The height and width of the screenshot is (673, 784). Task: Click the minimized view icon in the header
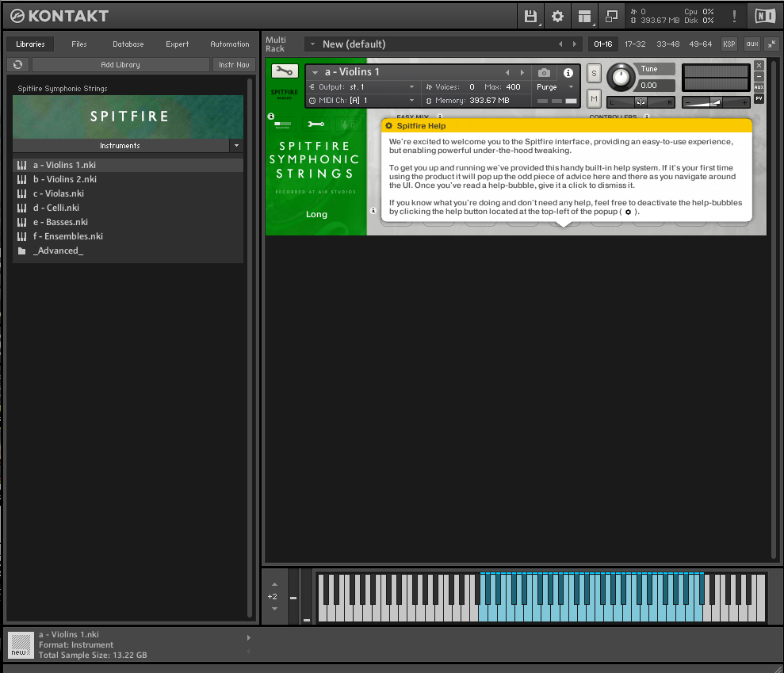pyautogui.click(x=611, y=17)
